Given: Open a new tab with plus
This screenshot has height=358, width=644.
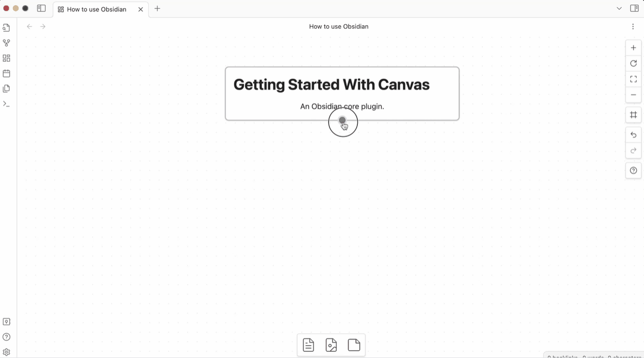Looking at the screenshot, I should pos(157,8).
